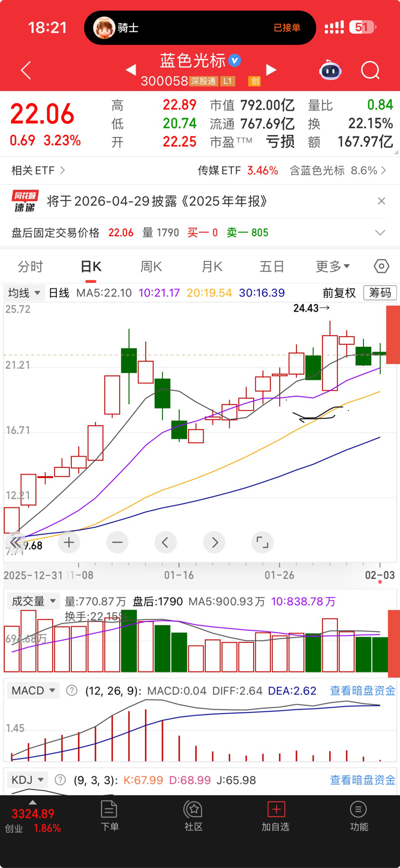This screenshot has height=868, width=400.
Task: Tap the 01-16 date marker
Action: pos(179,575)
